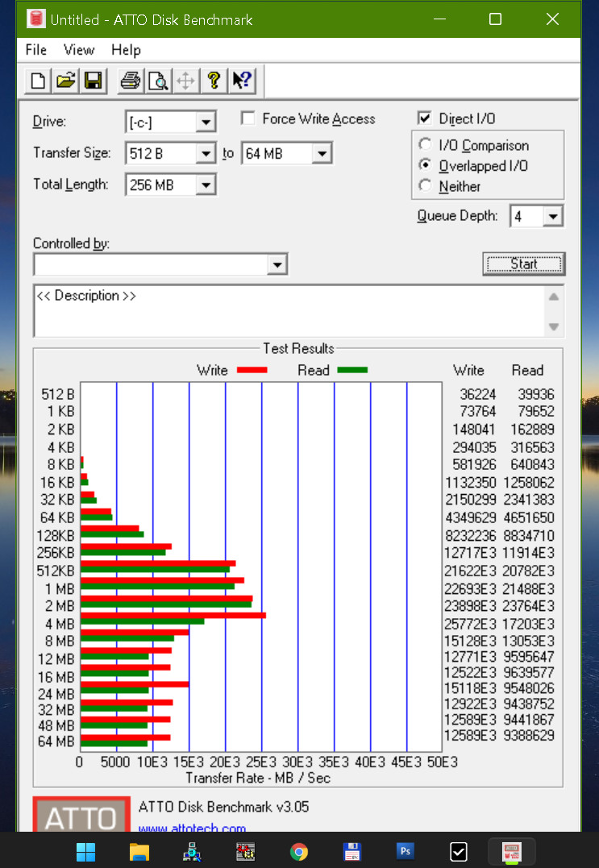The width and height of the screenshot is (599, 868).
Task: Click the write value 36224
Action: 478,394
